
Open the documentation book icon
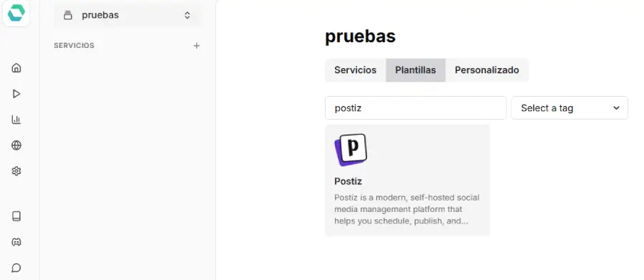(16, 216)
